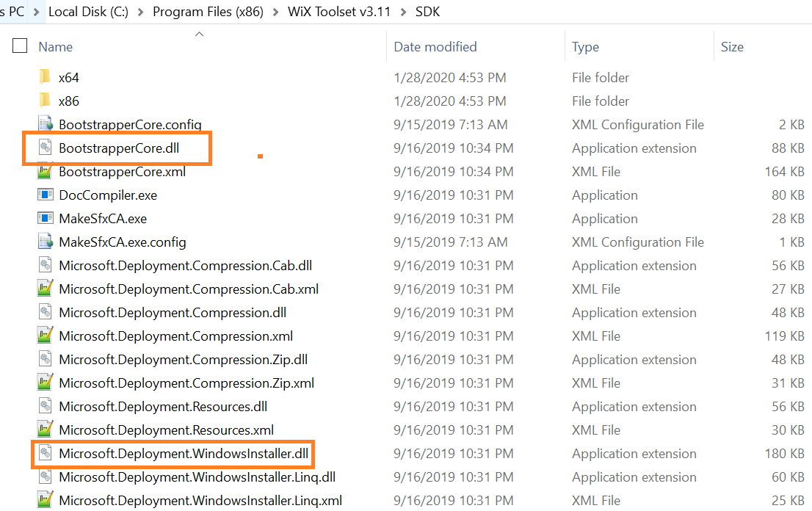
Task: Sort files by Size column header
Action: coord(732,47)
